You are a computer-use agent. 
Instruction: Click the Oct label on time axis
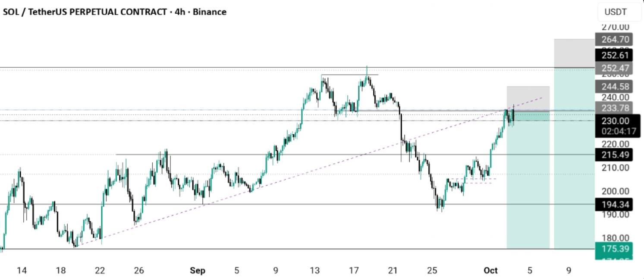(491, 271)
